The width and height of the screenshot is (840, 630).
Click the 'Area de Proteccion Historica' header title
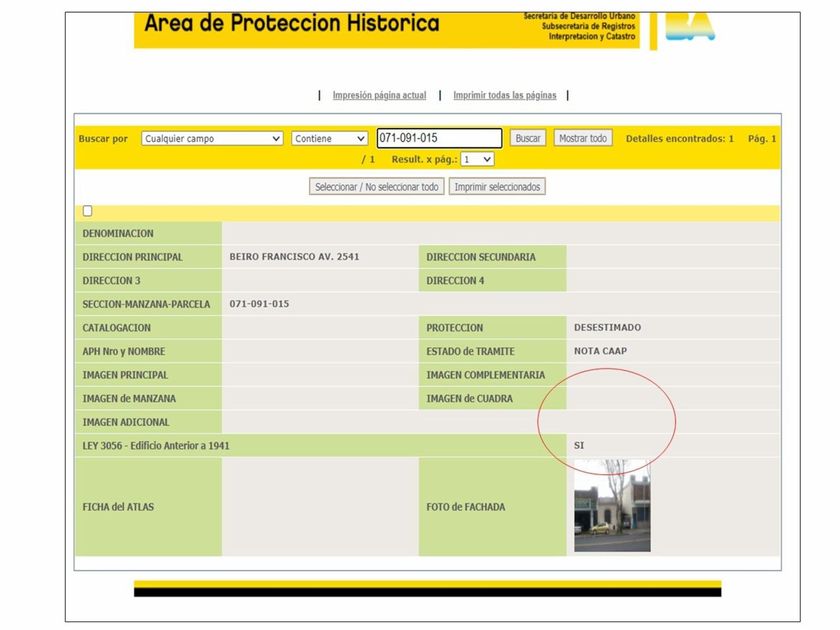[291, 23]
